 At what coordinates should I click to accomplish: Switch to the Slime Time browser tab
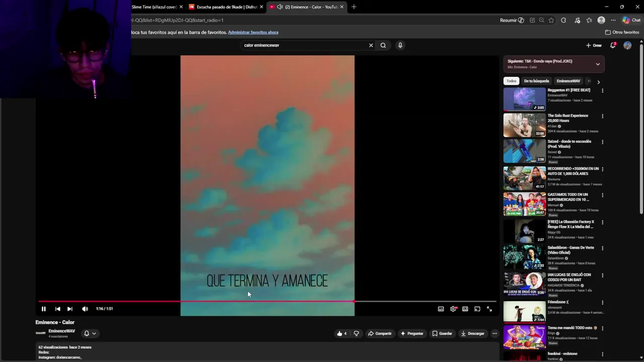[x=153, y=7]
